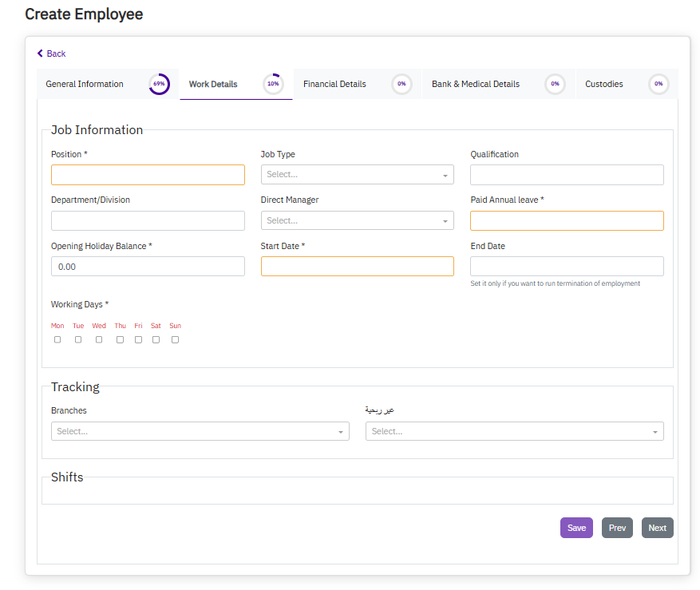Viewport: 700px width, 590px height.
Task: Go to the Custodies tab
Action: 603,84
